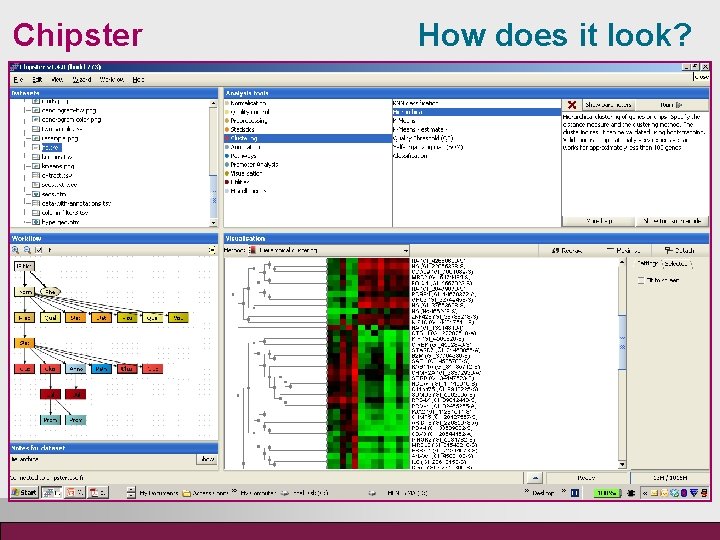
Task: Open the visualisation Method dropdown
Action: 329,250
